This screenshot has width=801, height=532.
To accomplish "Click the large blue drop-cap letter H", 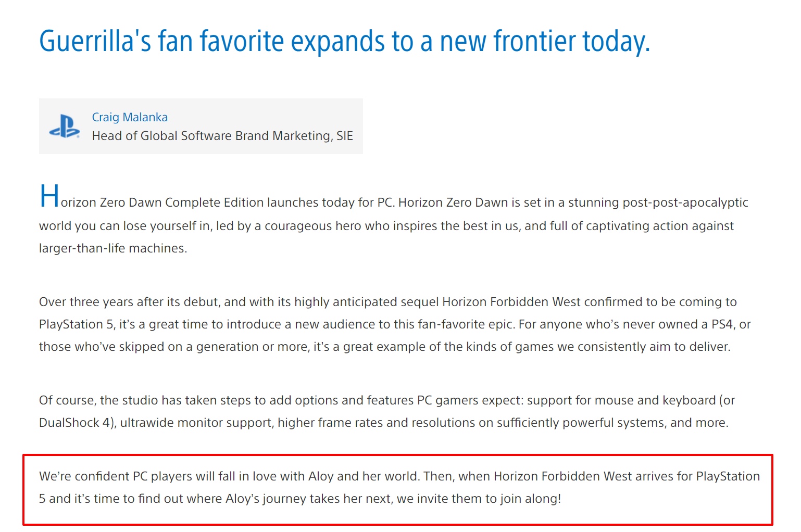I will click(49, 196).
